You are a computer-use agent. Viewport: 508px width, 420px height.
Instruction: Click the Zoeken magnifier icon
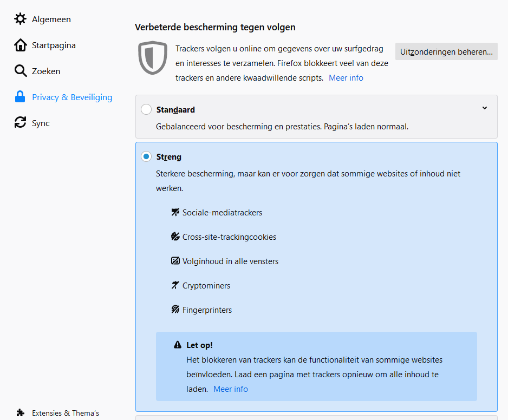click(21, 70)
